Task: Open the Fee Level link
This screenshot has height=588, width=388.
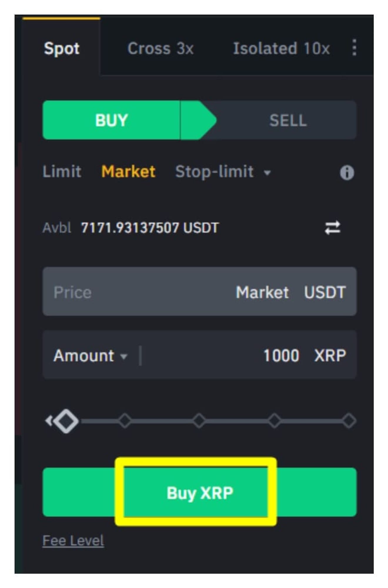Action: tap(73, 541)
